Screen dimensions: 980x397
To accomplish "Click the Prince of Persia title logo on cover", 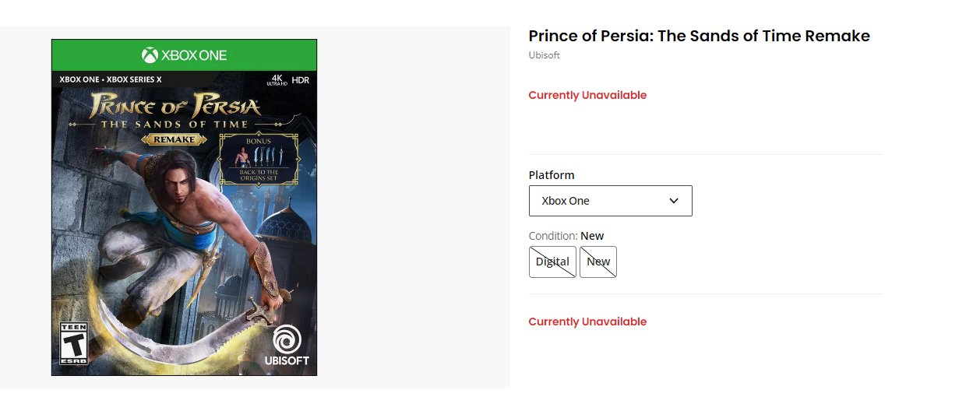I will 175,106.
